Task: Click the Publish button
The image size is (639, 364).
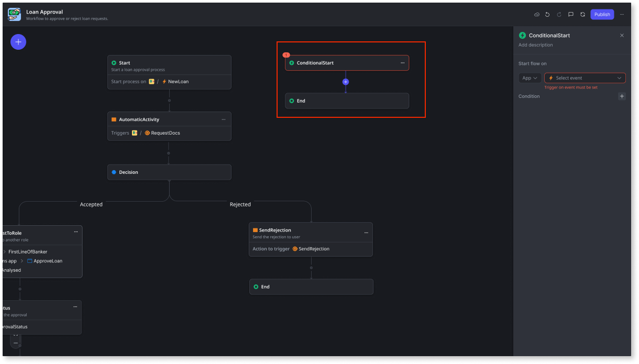Action: (x=602, y=14)
